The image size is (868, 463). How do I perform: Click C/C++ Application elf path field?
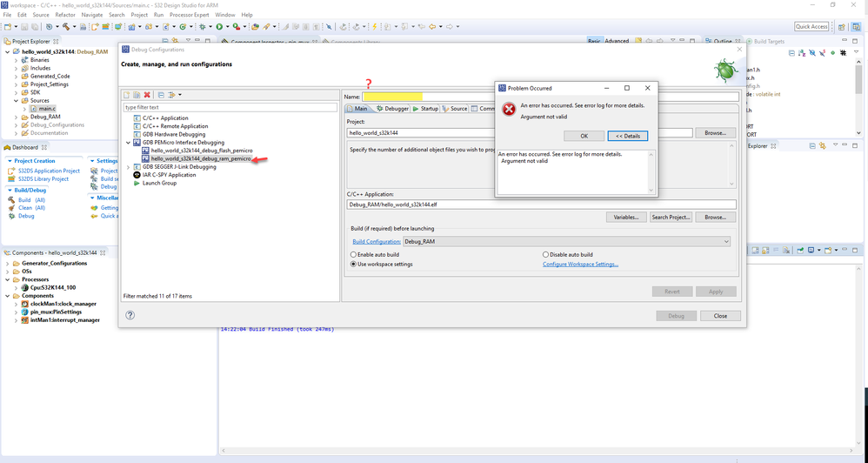tap(541, 205)
